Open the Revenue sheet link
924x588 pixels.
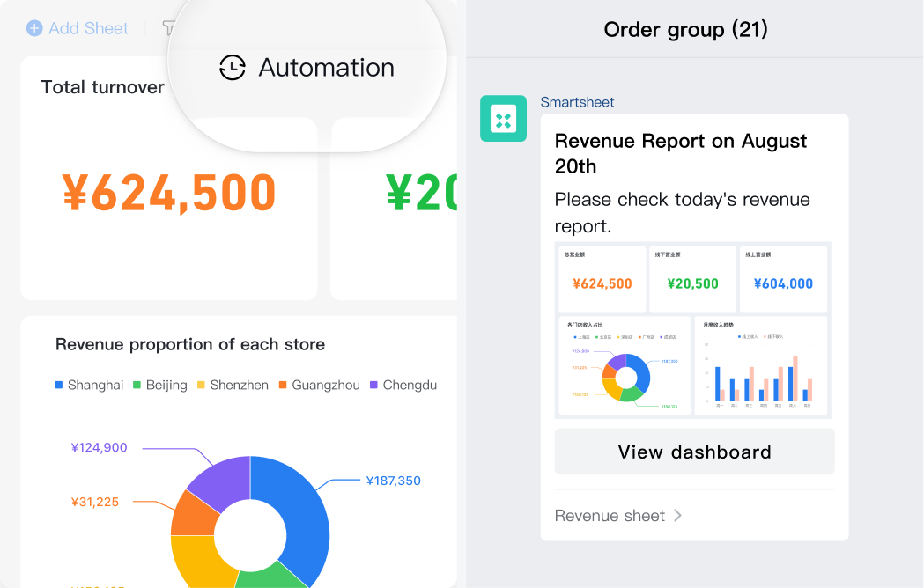click(610, 516)
